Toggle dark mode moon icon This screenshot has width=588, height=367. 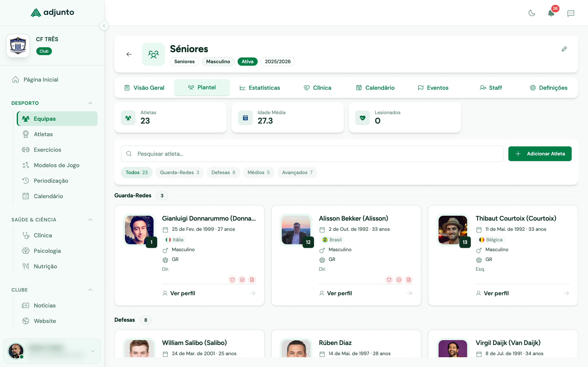point(532,13)
